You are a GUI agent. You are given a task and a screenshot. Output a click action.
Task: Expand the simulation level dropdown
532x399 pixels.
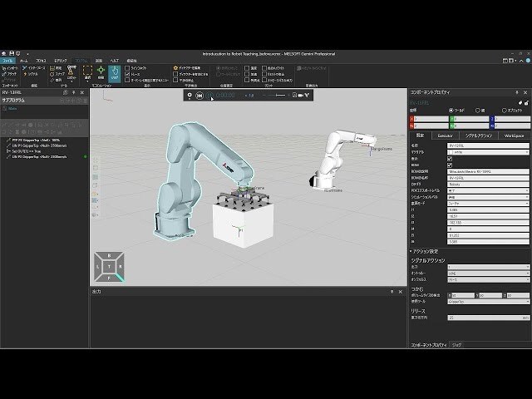(x=488, y=197)
